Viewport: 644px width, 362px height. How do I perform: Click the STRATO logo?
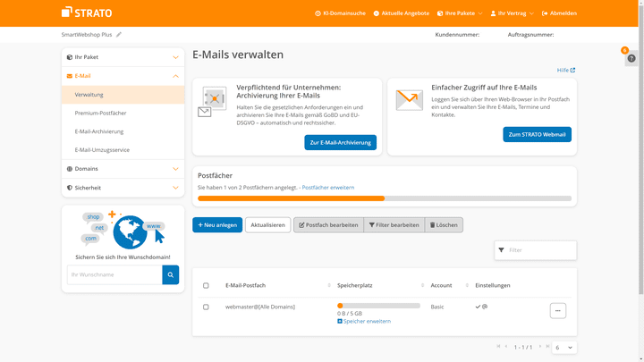click(x=87, y=13)
